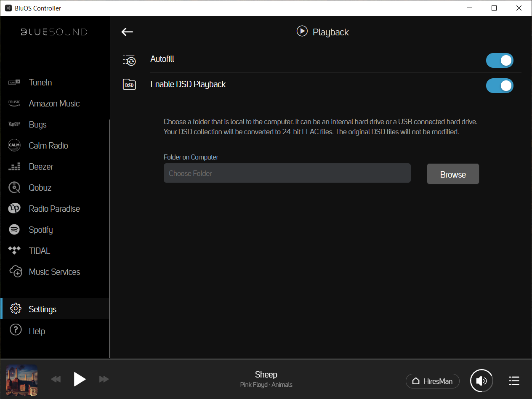Open Spotify from the sidebar
This screenshot has height=399, width=532.
tap(40, 230)
